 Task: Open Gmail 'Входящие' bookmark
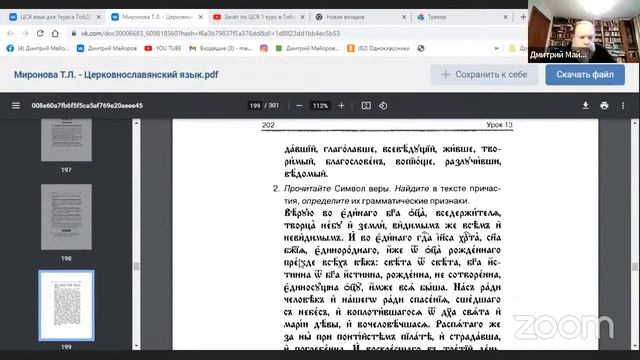coord(221,48)
